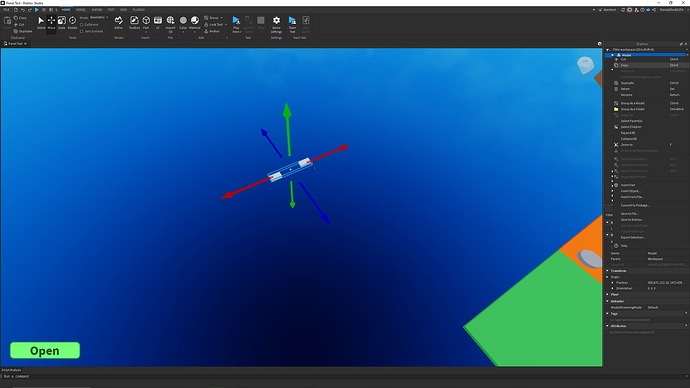Click the green Open button
Image resolution: width=690 pixels, height=388 pixels.
(45, 351)
